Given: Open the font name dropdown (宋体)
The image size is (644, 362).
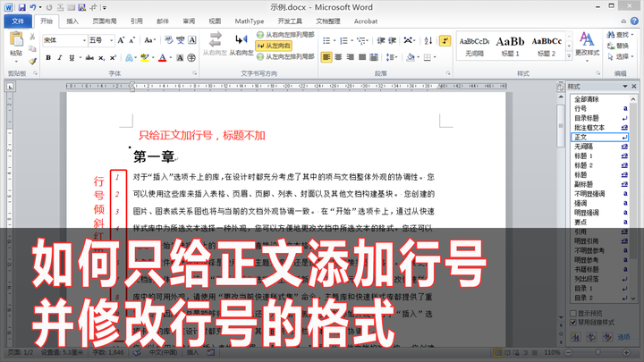Looking at the screenshot, I should tap(84, 40).
